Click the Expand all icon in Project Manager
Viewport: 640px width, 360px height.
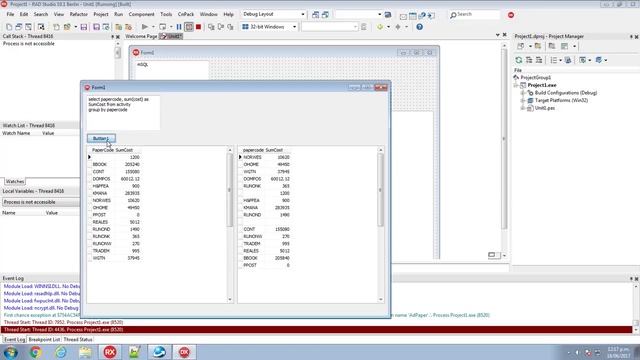point(529,60)
